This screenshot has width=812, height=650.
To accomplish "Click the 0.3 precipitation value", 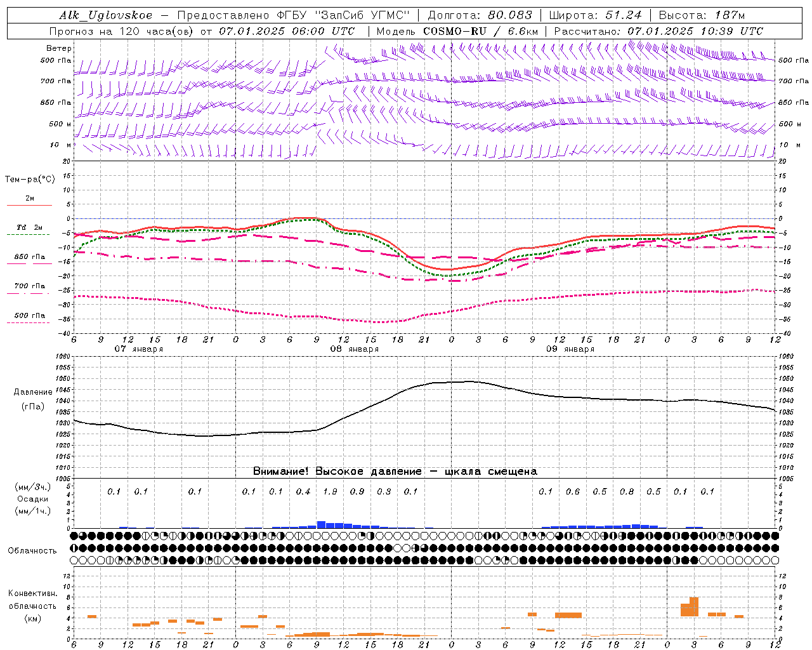I will pyautogui.click(x=384, y=491).
